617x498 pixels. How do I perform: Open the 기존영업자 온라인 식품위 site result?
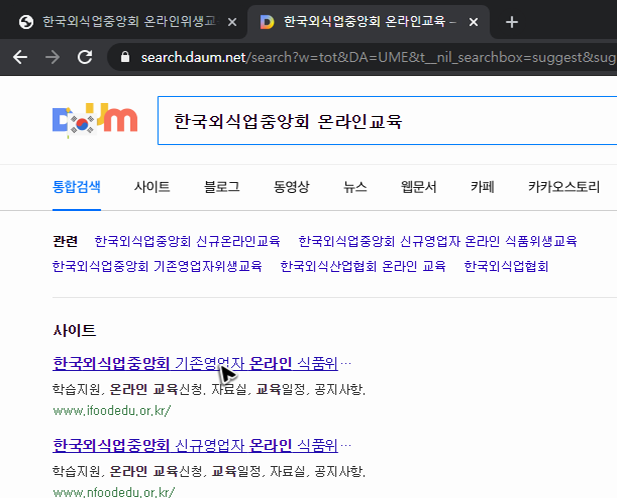195,363
